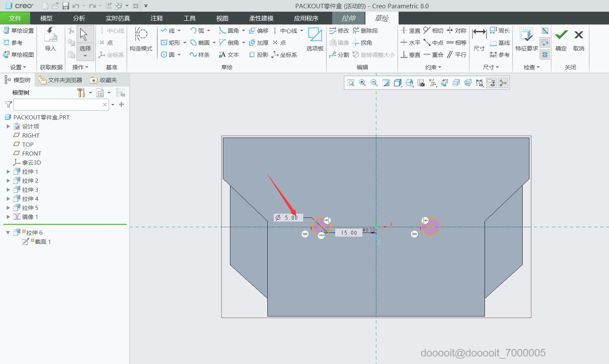The image size is (609, 364).
Task: Switch to the 分析 ribbon tab
Action: coord(79,18)
